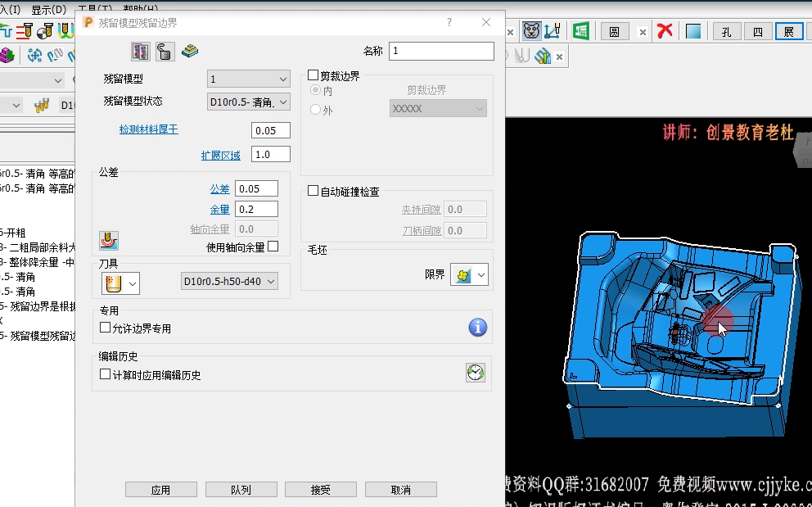Click the 接受 button

[x=321, y=490]
